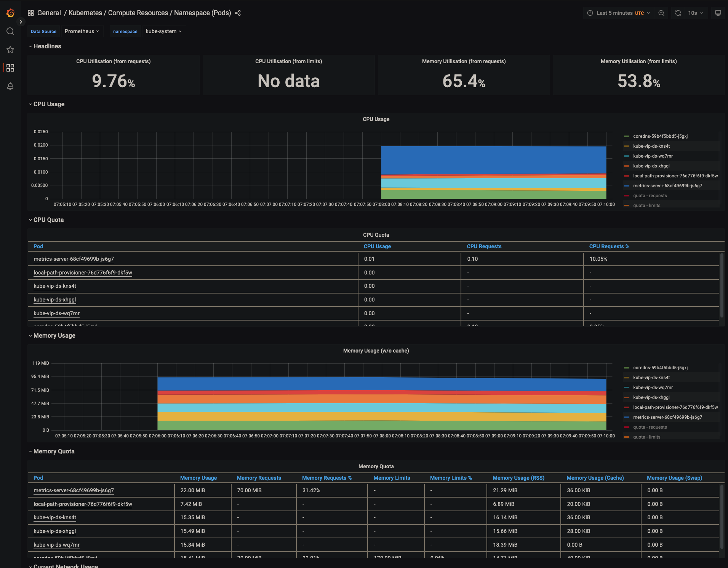The width and height of the screenshot is (728, 568).
Task: Sort table by CPU Requests % column
Action: [x=609, y=246]
